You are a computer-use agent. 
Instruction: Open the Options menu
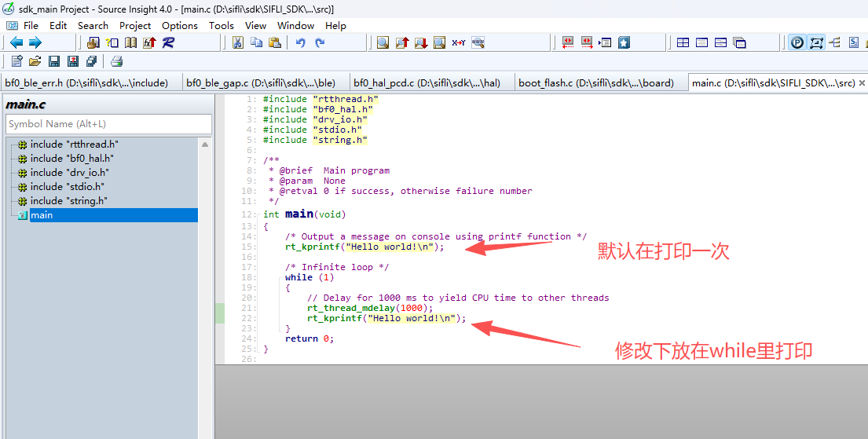click(x=180, y=25)
